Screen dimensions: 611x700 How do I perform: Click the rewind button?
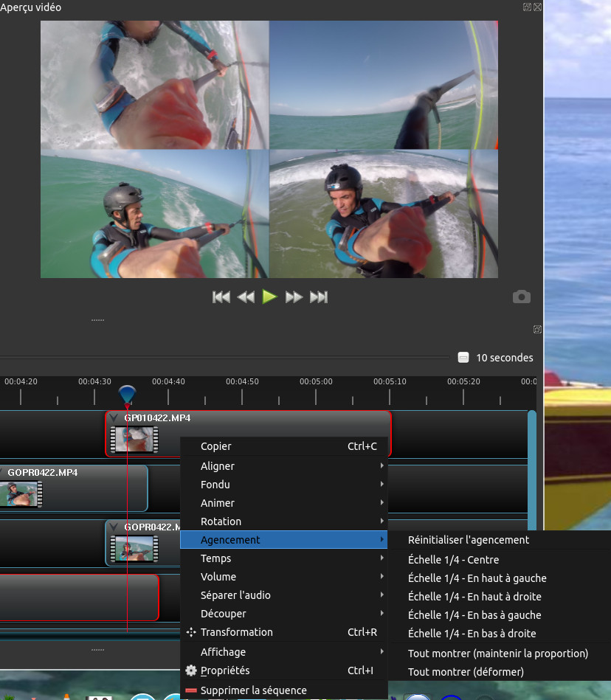246,297
